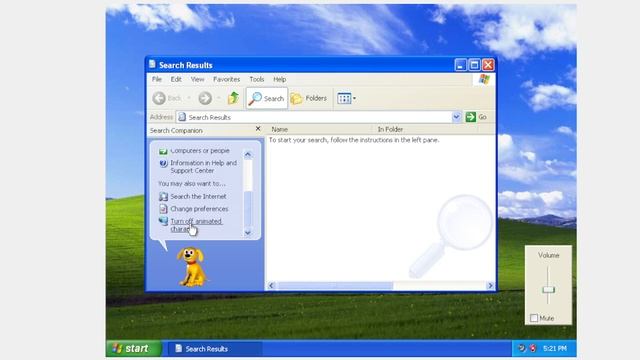Click the Help and Support question icon
The width and height of the screenshot is (640, 360).
point(163,163)
